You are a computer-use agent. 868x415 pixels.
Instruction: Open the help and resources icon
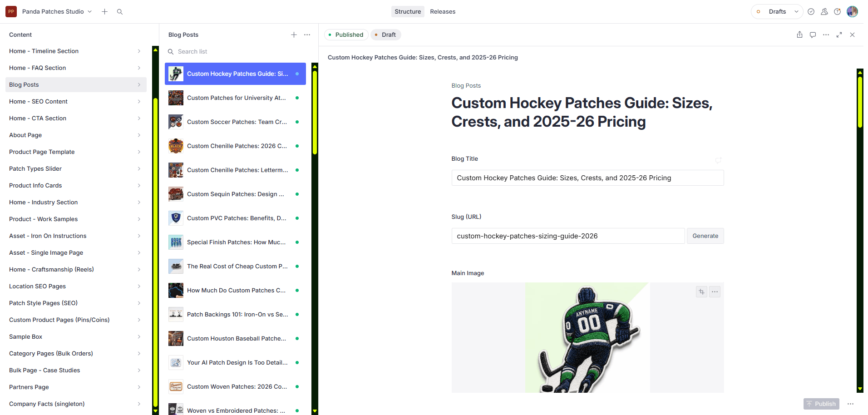click(x=838, y=11)
